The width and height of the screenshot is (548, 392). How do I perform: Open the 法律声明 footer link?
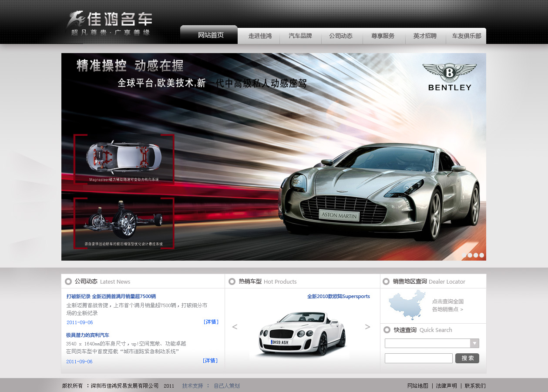coord(447,386)
